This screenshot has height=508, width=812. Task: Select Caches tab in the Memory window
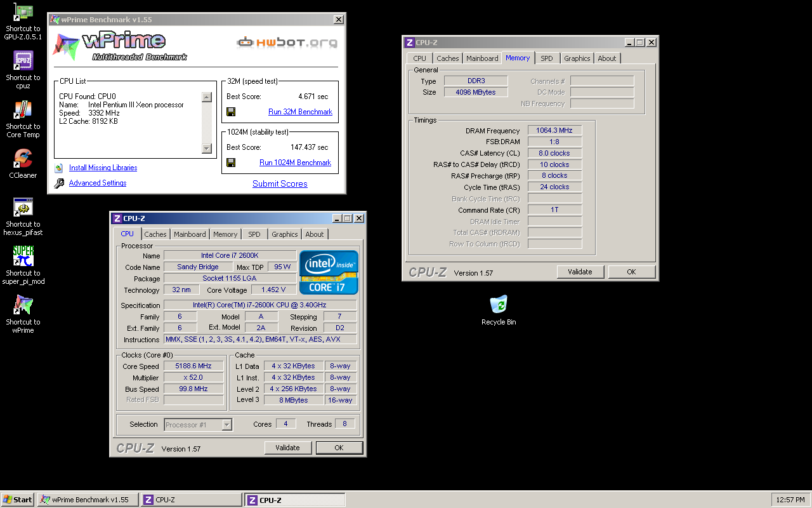[x=447, y=58]
